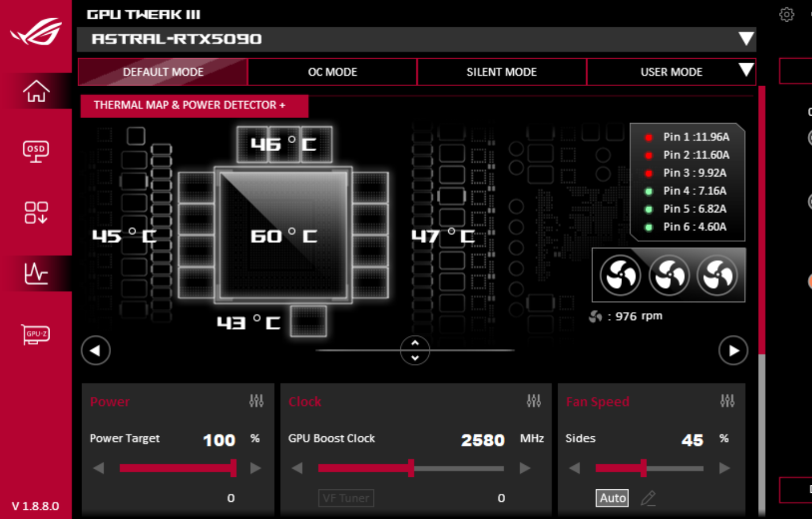The image size is (812, 519).
Task: Expand the ASTRAL-RTX5090 GPU selector dropdown
Action: tap(746, 39)
